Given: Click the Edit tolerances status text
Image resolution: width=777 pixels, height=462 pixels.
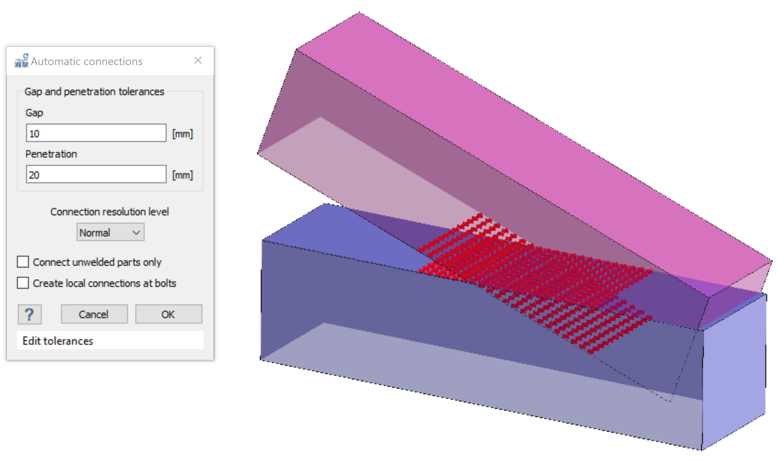Looking at the screenshot, I should [x=59, y=341].
